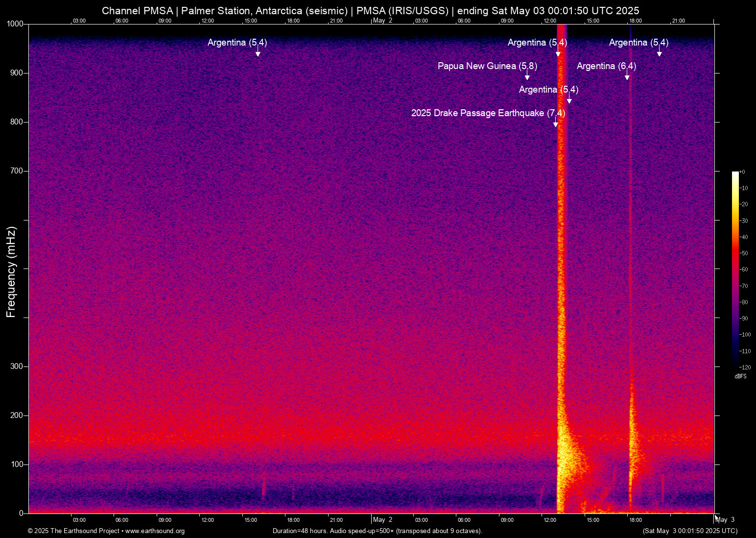Image resolution: width=756 pixels, height=538 pixels.
Task: Click the arrow beneath Papua New Guinea (5.8)
Action: click(527, 76)
